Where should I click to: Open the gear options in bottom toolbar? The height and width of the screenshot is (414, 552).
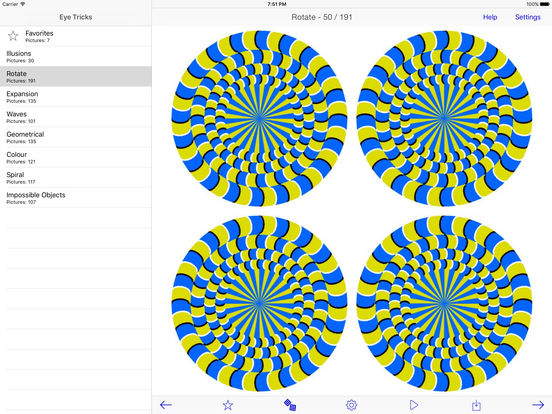point(351,405)
